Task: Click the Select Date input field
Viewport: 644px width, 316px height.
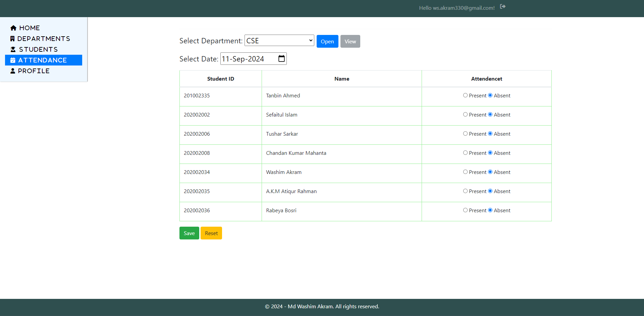Action: (253, 59)
